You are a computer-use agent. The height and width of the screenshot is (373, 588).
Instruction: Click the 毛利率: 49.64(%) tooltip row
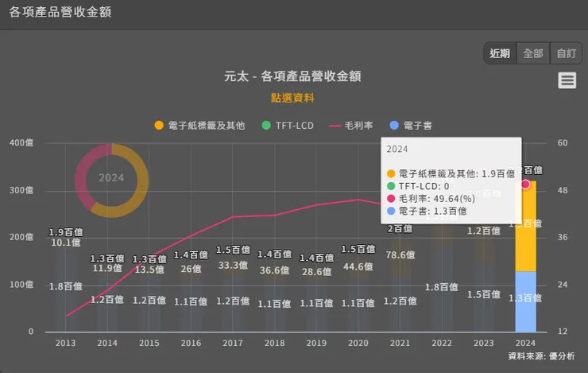[431, 199]
